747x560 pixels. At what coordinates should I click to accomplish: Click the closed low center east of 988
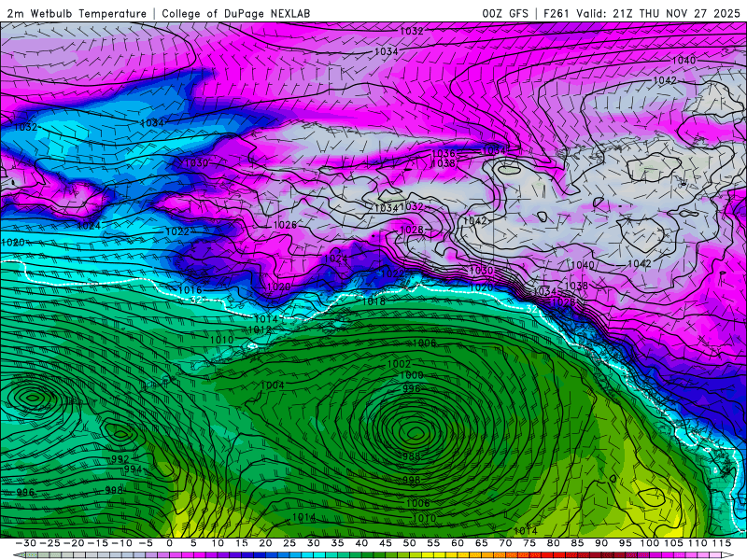coord(416,433)
